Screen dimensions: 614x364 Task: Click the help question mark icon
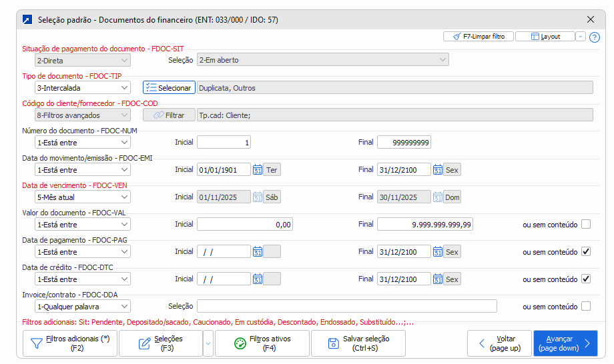595,37
